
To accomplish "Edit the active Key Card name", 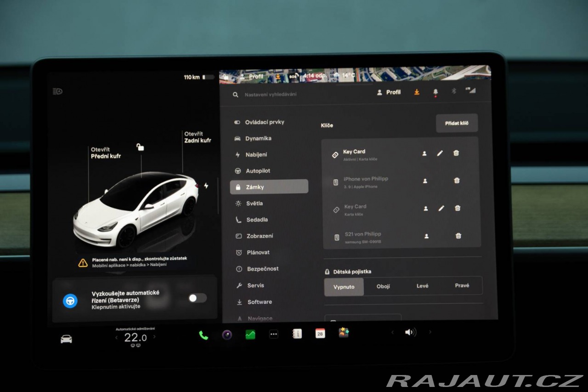I will [x=440, y=153].
